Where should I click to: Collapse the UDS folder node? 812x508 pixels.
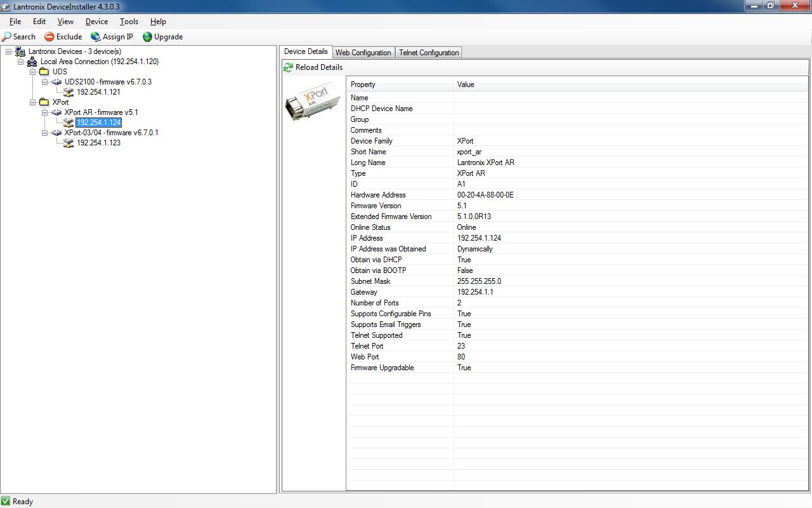[x=33, y=72]
